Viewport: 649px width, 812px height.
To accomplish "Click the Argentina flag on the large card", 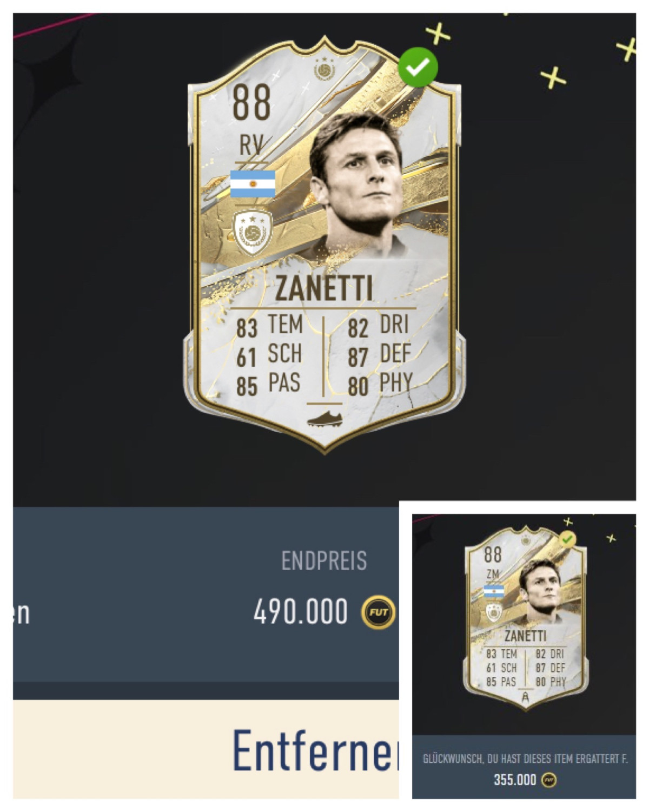I will pos(253,184).
